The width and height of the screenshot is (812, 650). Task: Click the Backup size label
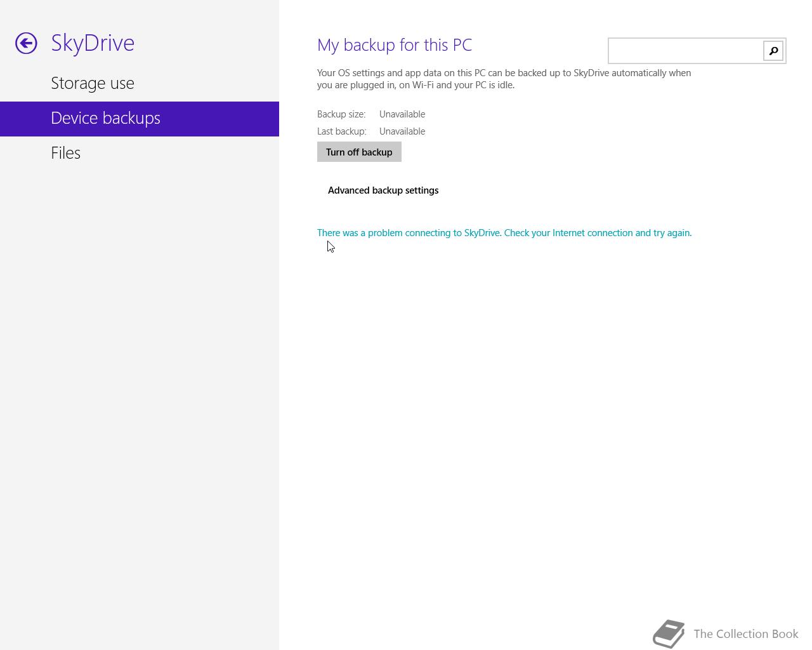click(341, 114)
